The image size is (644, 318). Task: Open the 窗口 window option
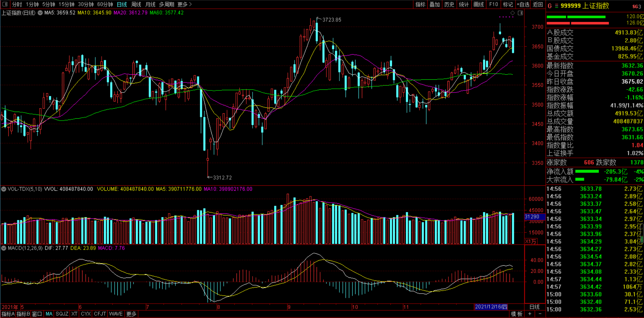(37, 314)
